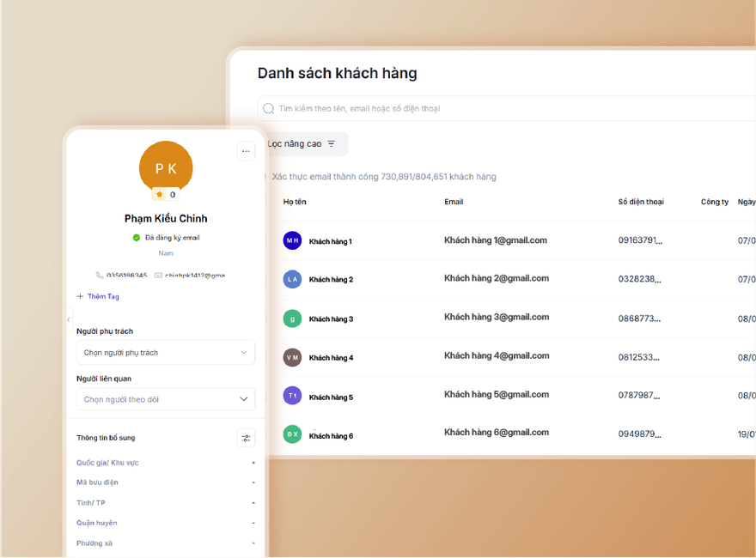756x558 pixels.
Task: Click the PK profile avatar circle
Action: pyautogui.click(x=166, y=167)
